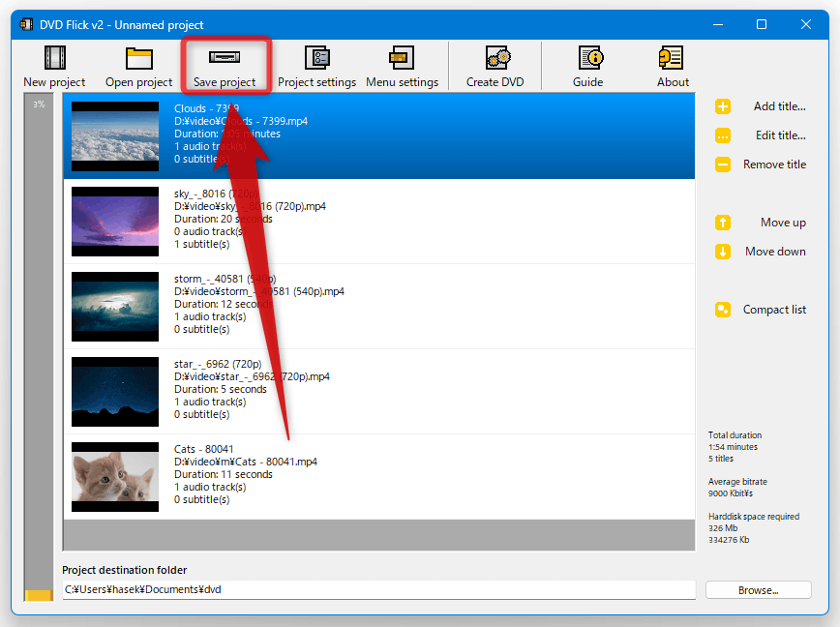
Task: Click the yellow Move down arrow icon
Action: click(x=723, y=252)
